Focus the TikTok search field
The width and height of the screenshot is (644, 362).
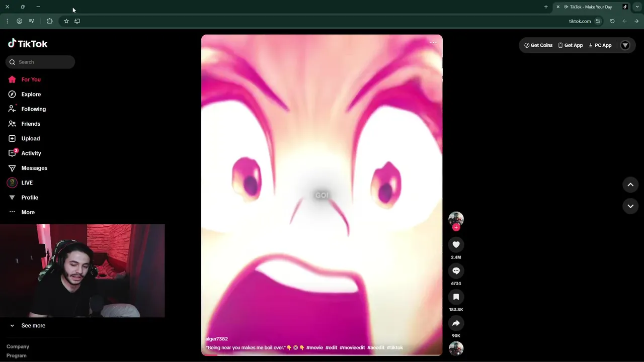click(x=40, y=62)
